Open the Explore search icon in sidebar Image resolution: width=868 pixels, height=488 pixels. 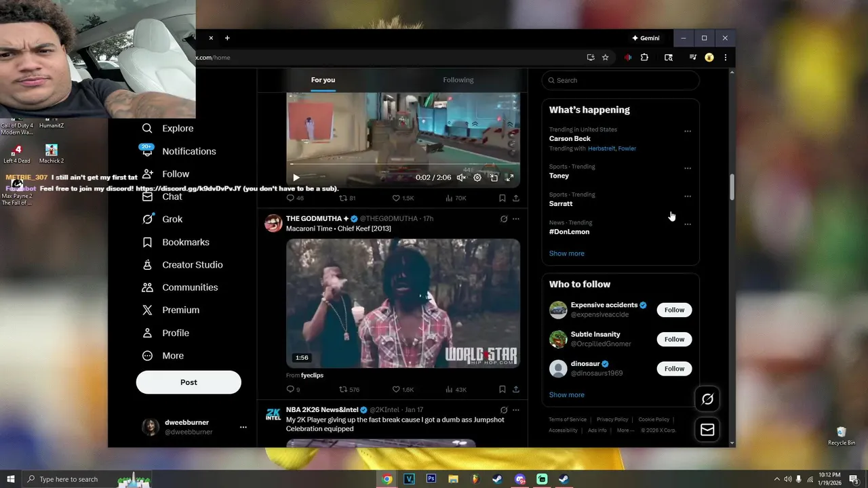pyautogui.click(x=147, y=128)
